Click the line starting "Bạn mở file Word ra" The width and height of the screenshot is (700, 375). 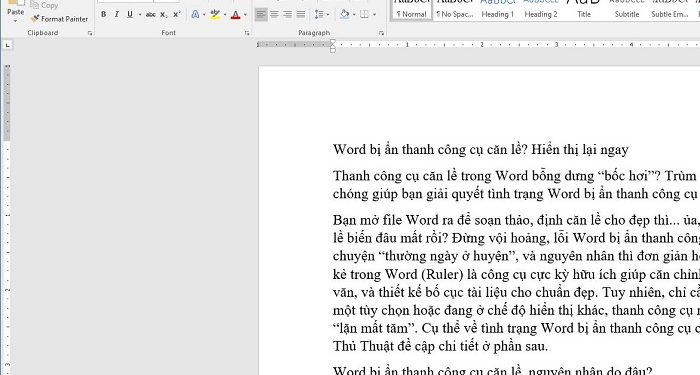517,220
